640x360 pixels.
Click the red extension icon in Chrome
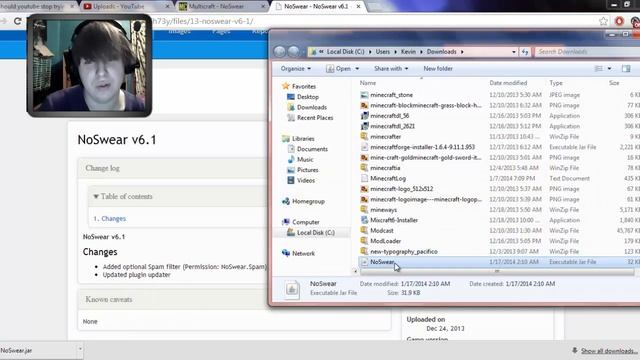pos(619,21)
